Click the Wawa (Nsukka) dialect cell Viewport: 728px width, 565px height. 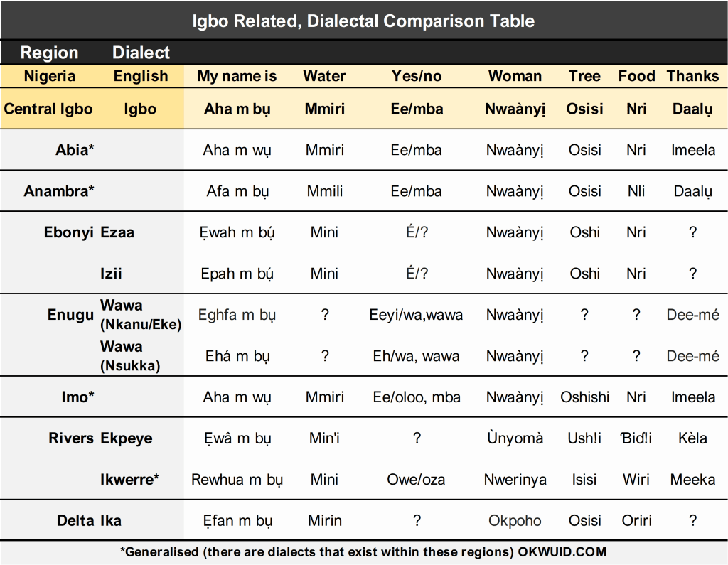tap(131, 355)
